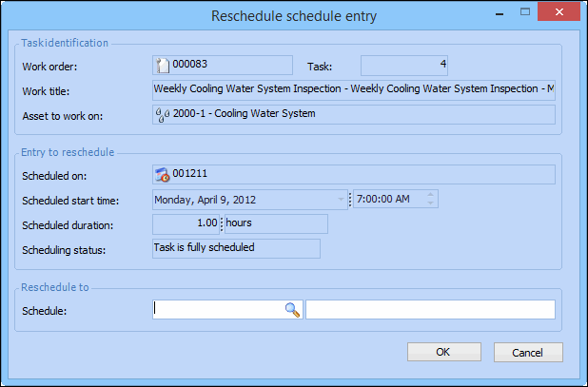Increase scheduled start time with up spinner
Image resolution: width=588 pixels, height=387 pixels.
(x=430, y=195)
